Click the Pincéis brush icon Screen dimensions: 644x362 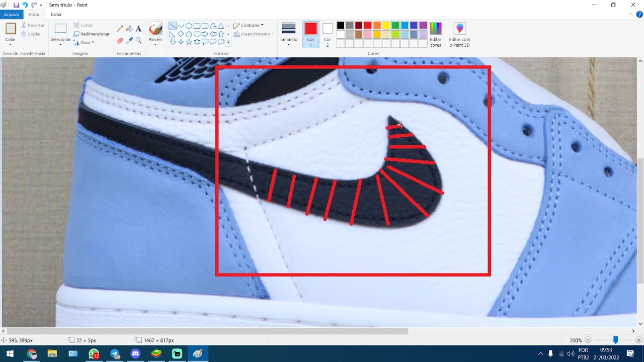155,29
